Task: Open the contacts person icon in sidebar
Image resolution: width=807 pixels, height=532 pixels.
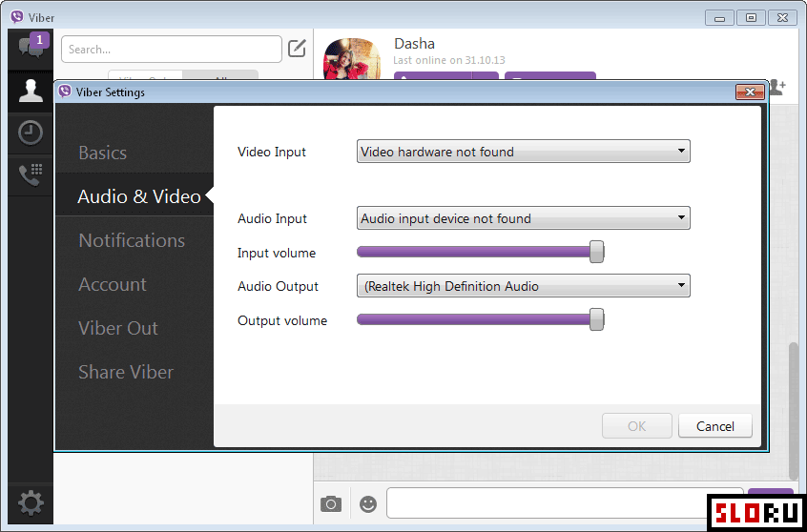Action: [x=31, y=92]
